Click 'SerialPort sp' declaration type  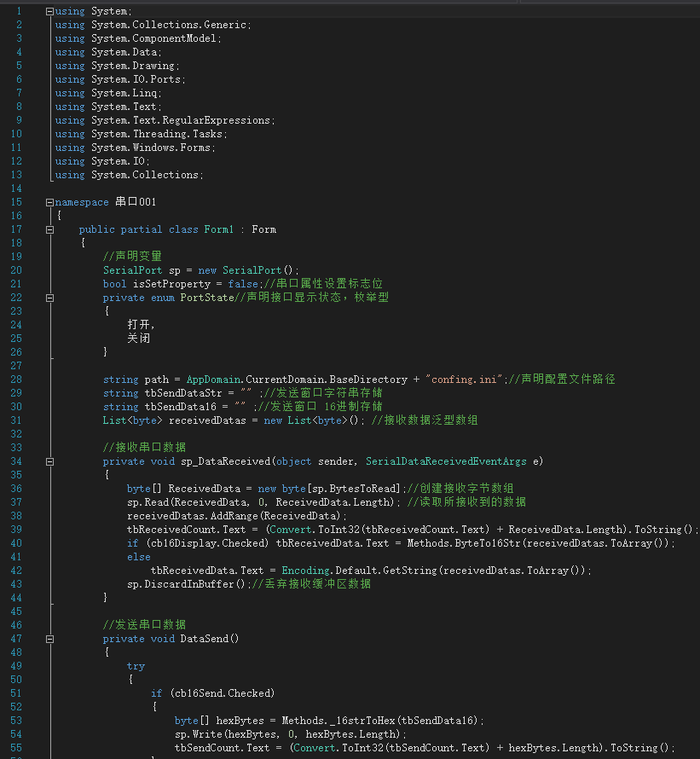(x=132, y=270)
